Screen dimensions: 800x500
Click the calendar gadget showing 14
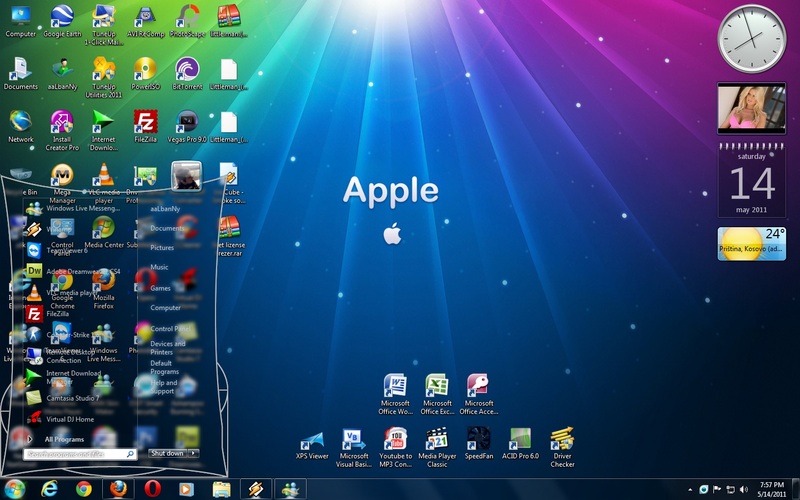[752, 181]
